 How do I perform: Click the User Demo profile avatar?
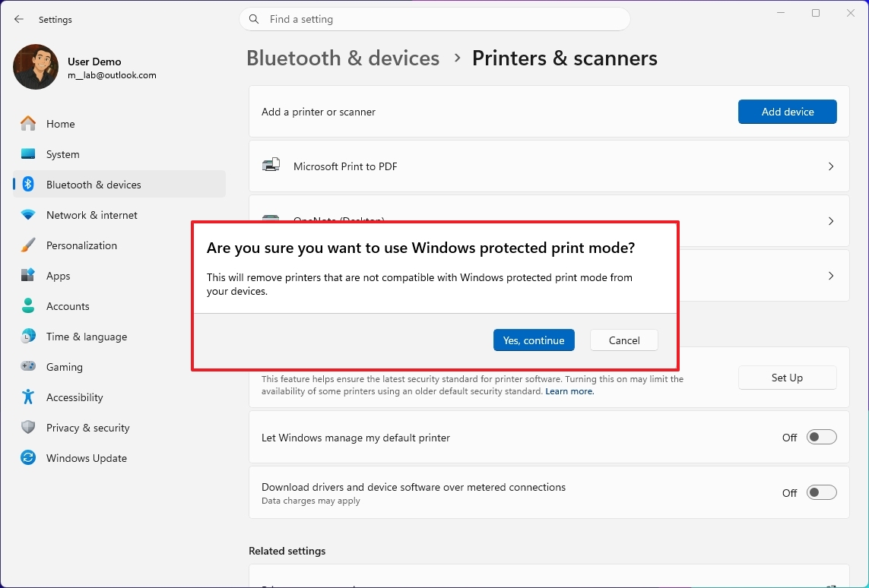[x=35, y=67]
